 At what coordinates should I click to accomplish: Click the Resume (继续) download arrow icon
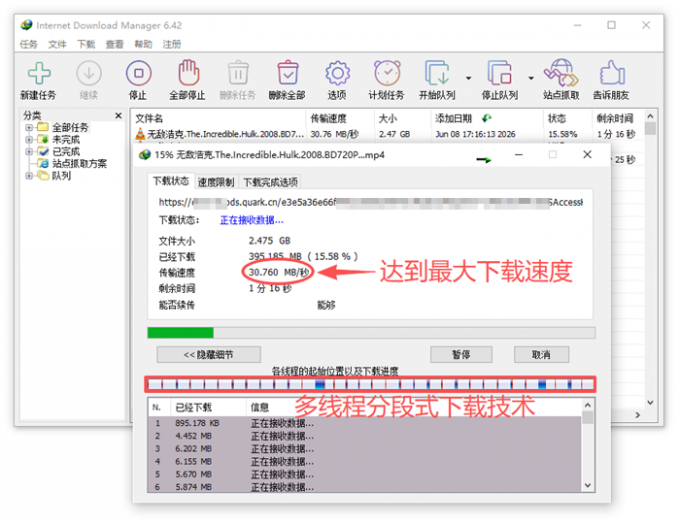point(89,73)
